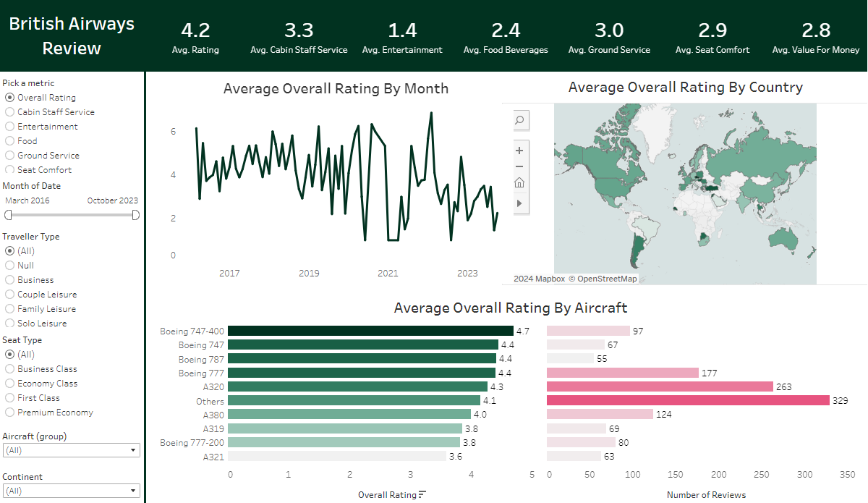This screenshot has width=868, height=503.
Task: Filter Seat Type to Premium Economy
Action: point(9,413)
